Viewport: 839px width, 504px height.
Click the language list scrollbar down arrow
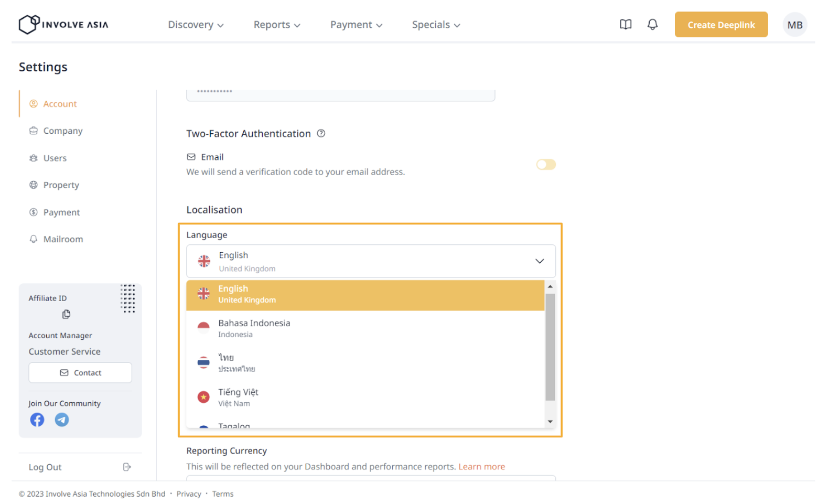(550, 422)
